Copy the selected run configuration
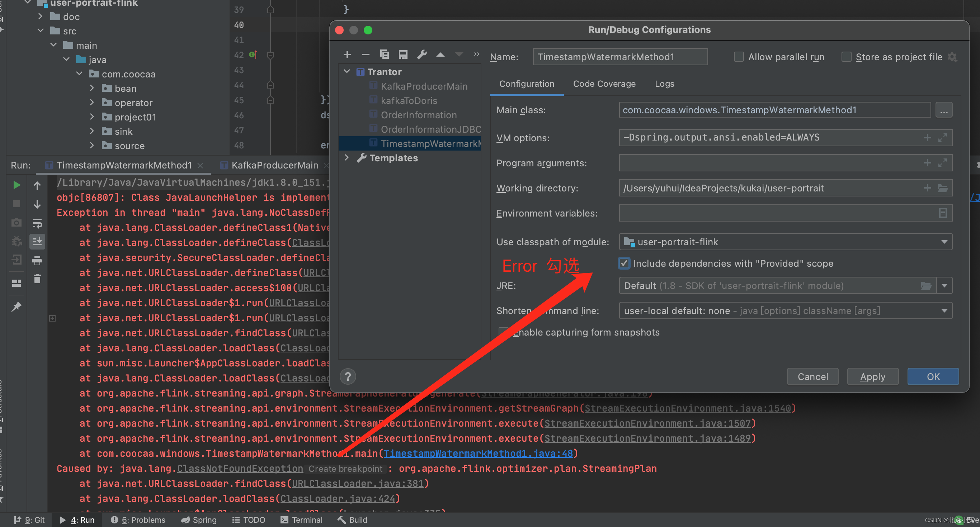 [384, 54]
